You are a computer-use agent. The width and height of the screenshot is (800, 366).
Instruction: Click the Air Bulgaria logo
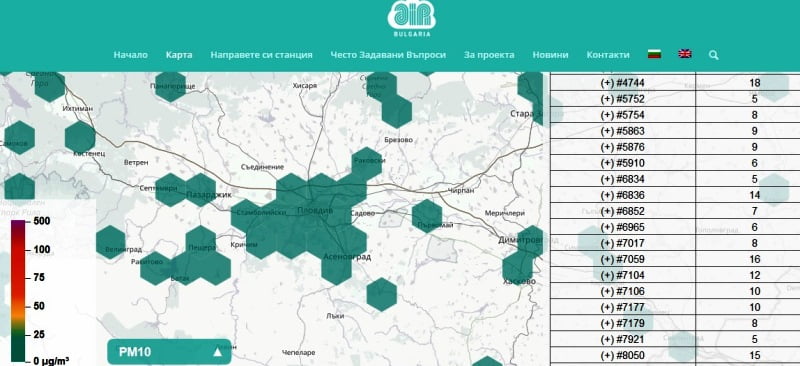point(411,18)
